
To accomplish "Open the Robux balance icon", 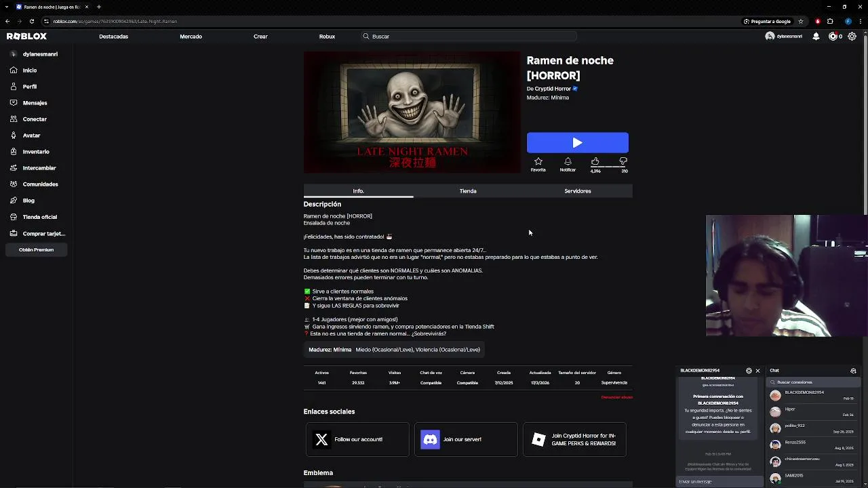I will [833, 37].
